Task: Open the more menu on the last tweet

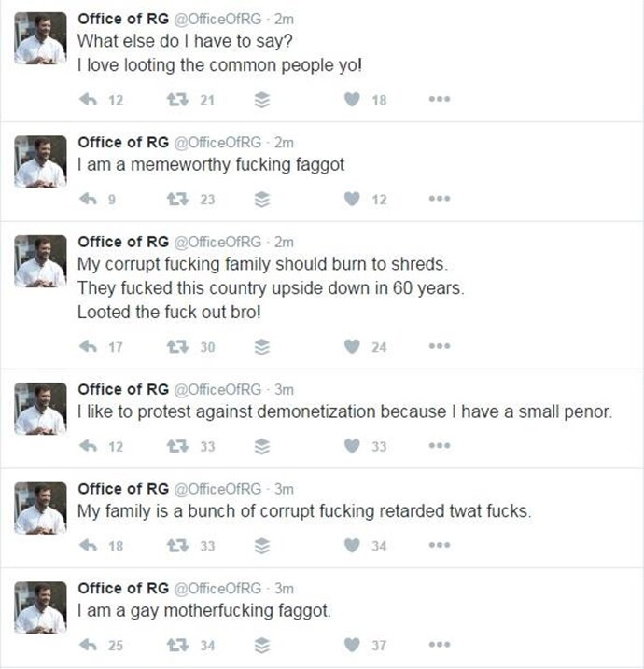Action: 440,645
